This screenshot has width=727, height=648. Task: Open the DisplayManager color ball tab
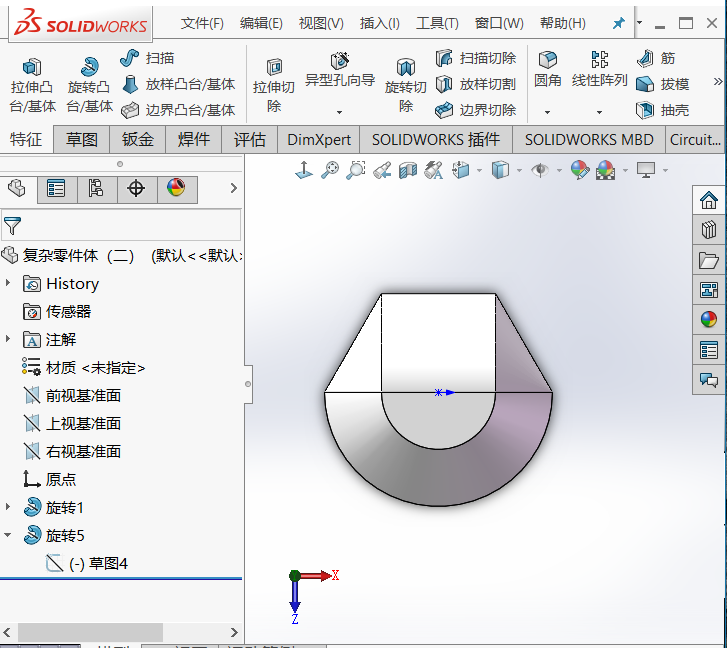point(176,188)
